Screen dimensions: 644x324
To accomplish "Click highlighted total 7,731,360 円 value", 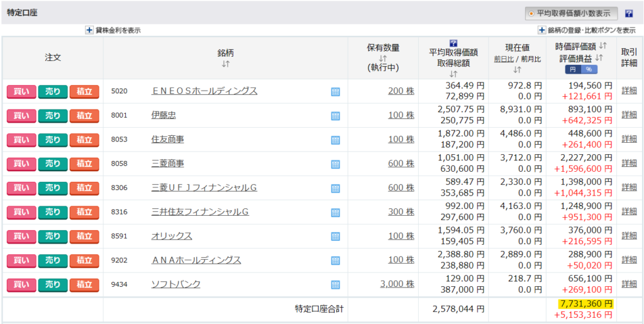I will pyautogui.click(x=585, y=304).
